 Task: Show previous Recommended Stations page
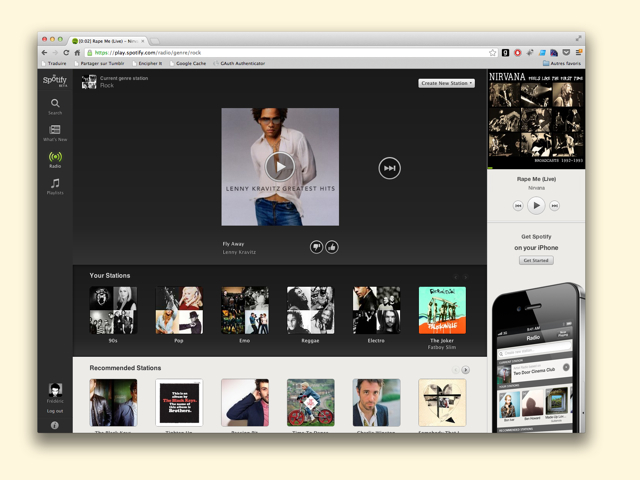(456, 370)
